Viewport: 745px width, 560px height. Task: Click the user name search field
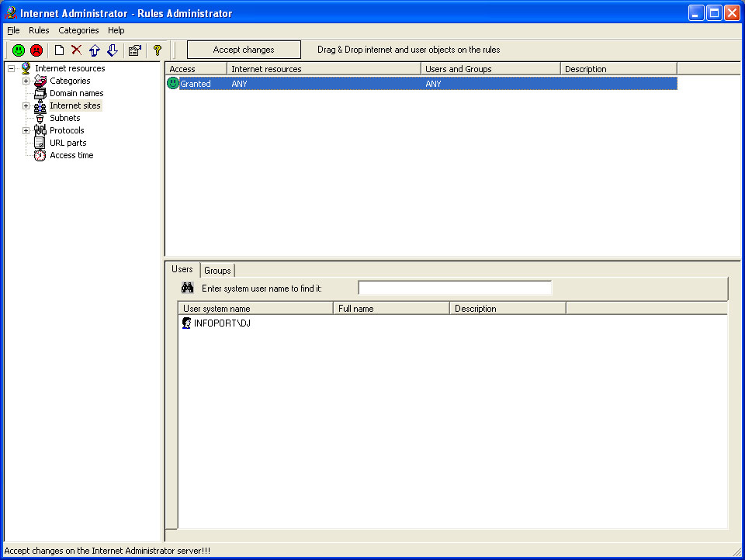[x=454, y=289]
